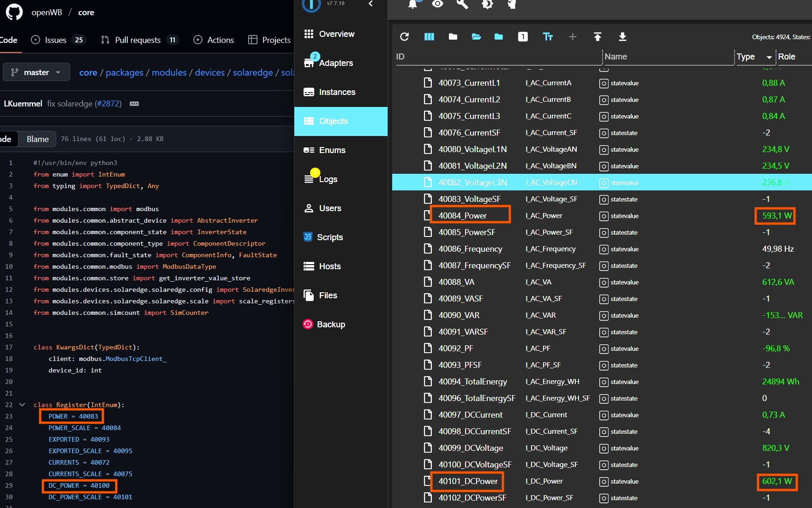Open the fix solaredge (#2872) commit link
Viewport: 812px width, 508px height.
coord(84,103)
